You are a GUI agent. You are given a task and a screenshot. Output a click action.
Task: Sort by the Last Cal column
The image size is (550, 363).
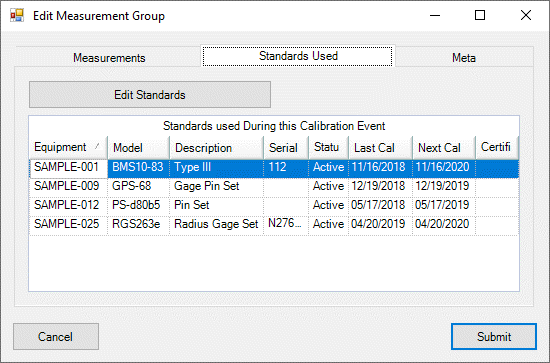(x=380, y=147)
